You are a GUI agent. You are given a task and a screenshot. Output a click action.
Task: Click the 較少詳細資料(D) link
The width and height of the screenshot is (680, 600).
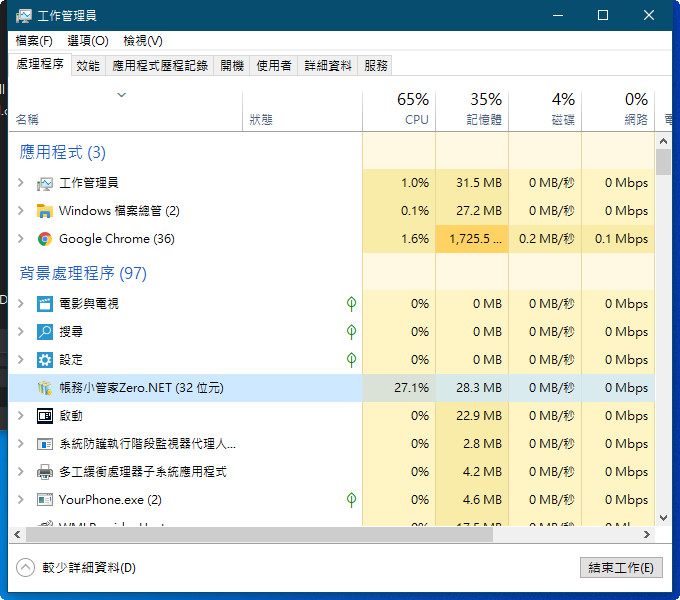(x=89, y=567)
